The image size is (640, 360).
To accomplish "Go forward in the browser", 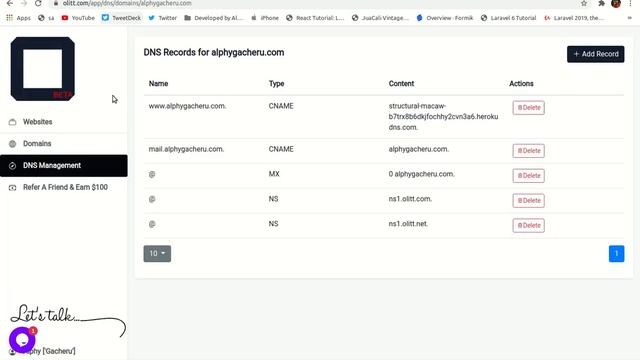I will [x=24, y=3].
